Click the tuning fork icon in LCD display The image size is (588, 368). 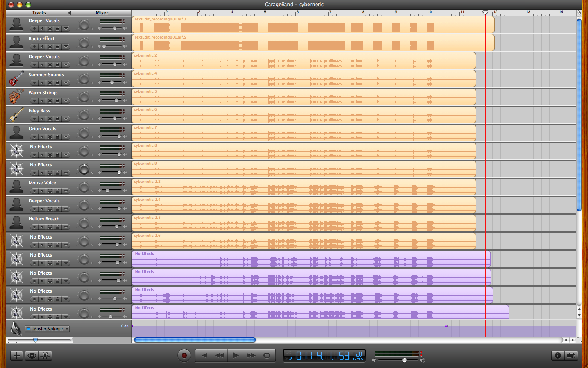pyautogui.click(x=288, y=353)
